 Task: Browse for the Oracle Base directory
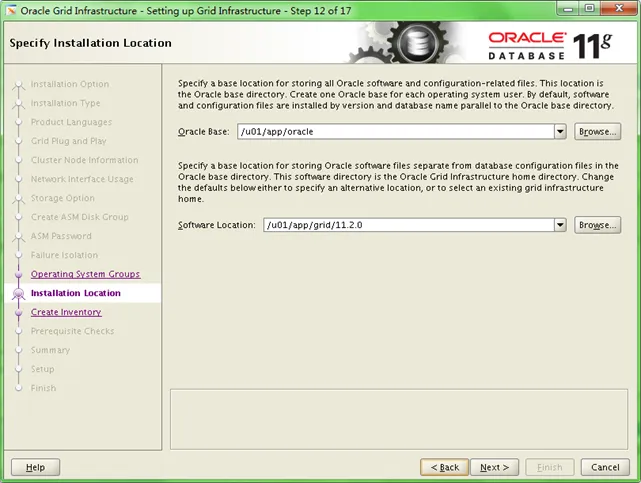click(x=597, y=132)
